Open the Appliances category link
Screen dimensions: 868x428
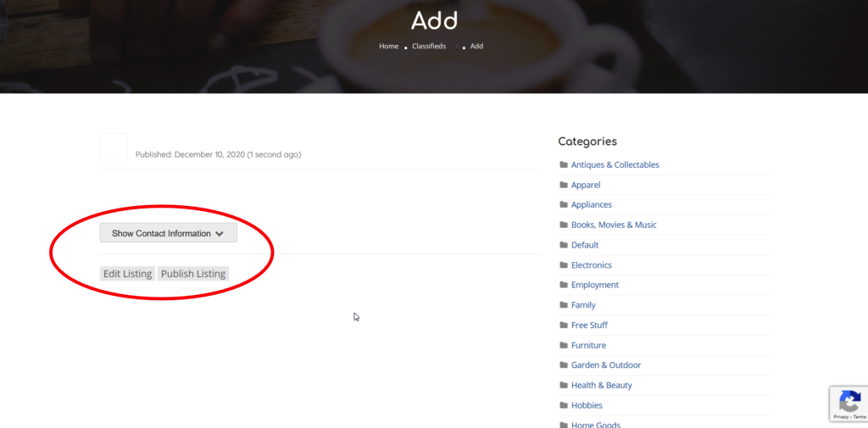[591, 205]
